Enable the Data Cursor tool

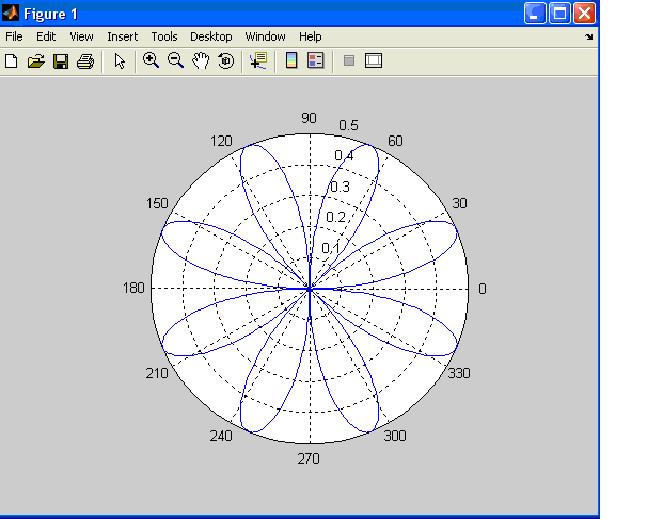259,61
